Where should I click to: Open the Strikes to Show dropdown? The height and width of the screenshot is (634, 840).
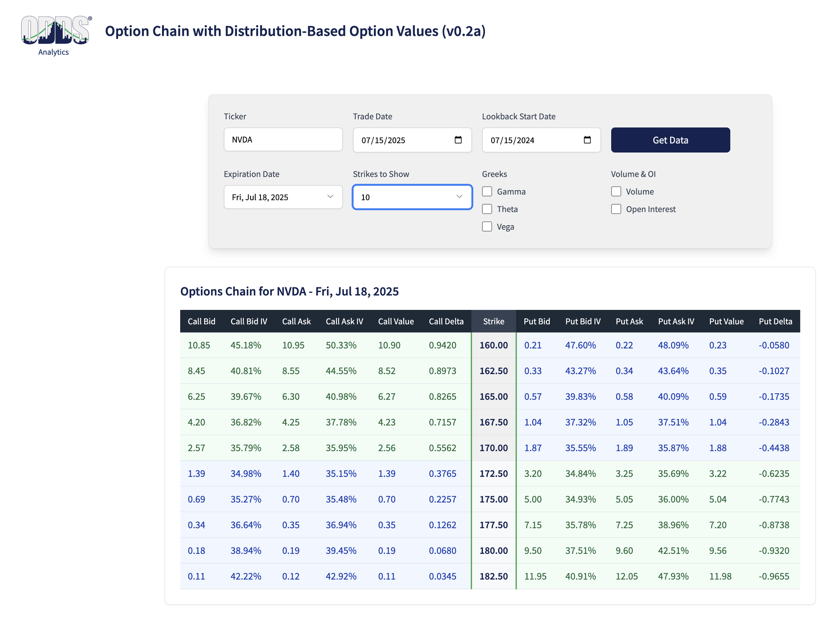pos(412,197)
